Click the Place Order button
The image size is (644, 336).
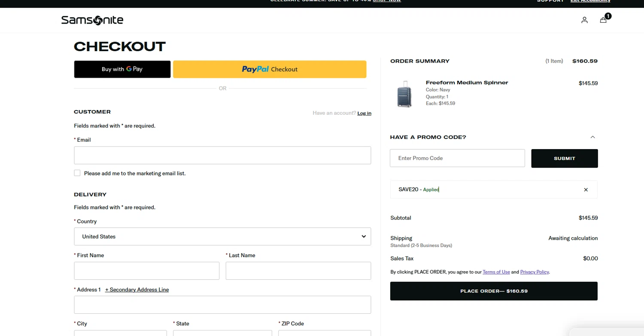(494, 291)
